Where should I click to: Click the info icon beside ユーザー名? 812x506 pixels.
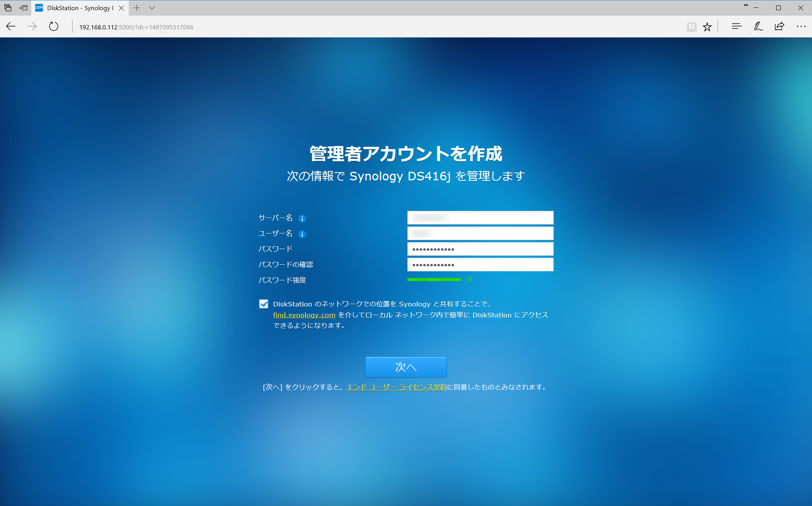(x=302, y=234)
